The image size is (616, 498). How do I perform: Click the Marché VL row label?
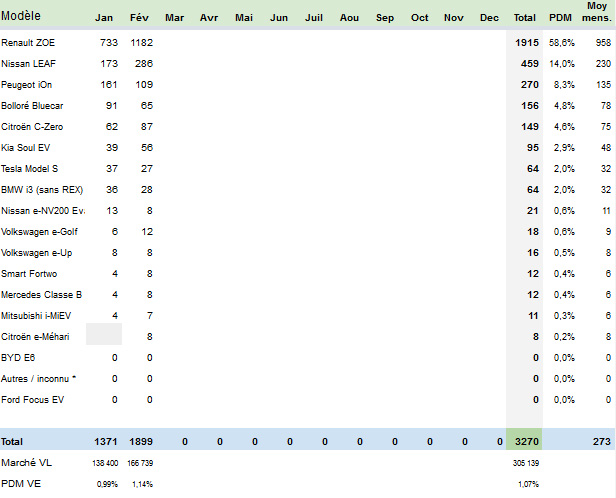[x=26, y=463]
